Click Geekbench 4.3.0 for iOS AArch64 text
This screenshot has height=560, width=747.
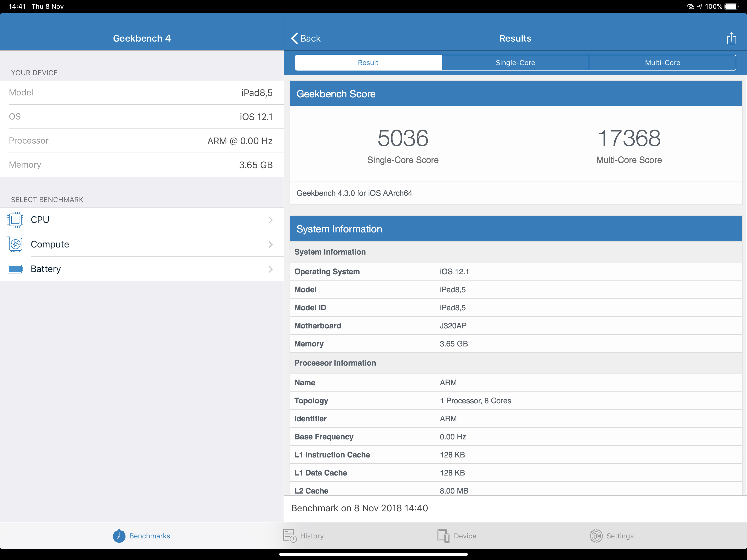[x=354, y=193]
